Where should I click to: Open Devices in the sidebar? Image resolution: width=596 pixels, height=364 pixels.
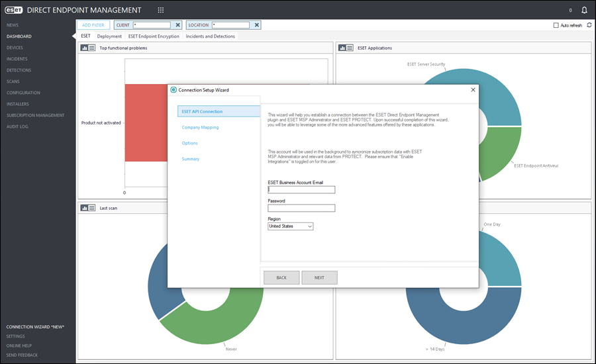(x=15, y=48)
